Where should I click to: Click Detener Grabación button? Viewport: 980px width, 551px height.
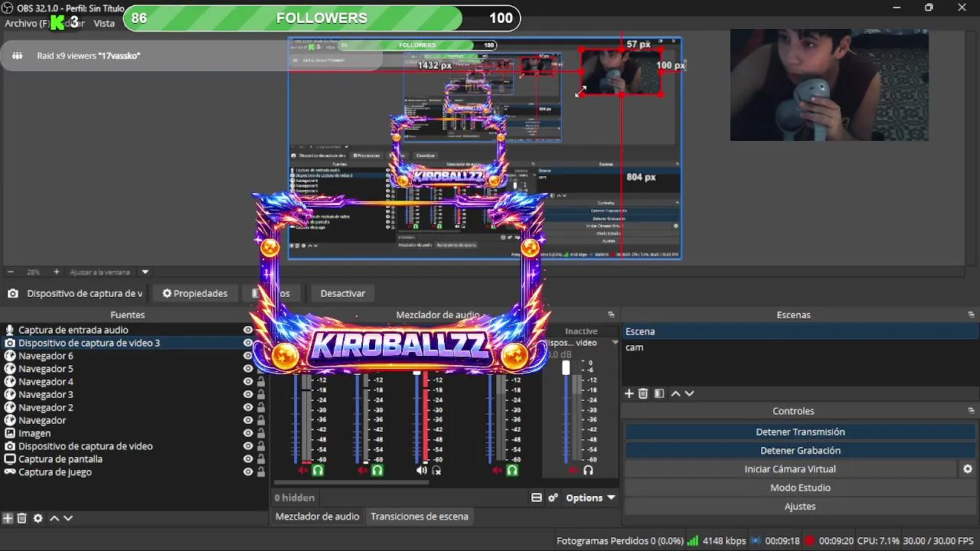(x=800, y=451)
